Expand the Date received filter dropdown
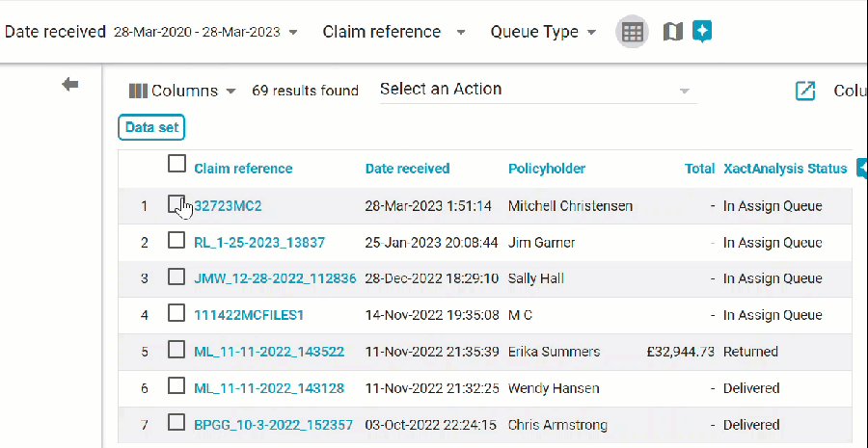This screenshot has height=448, width=868. 293,32
